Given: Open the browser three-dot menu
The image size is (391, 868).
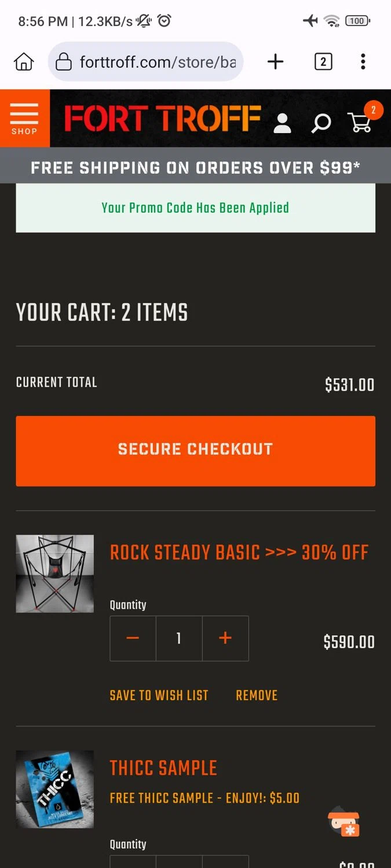Looking at the screenshot, I should [x=363, y=62].
